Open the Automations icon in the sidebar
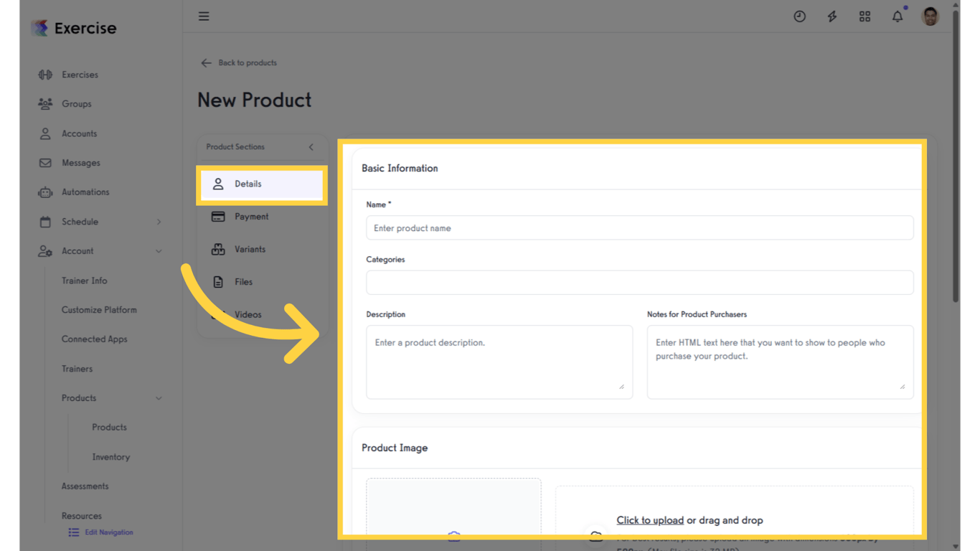This screenshot has height=551, width=980. 44,192
